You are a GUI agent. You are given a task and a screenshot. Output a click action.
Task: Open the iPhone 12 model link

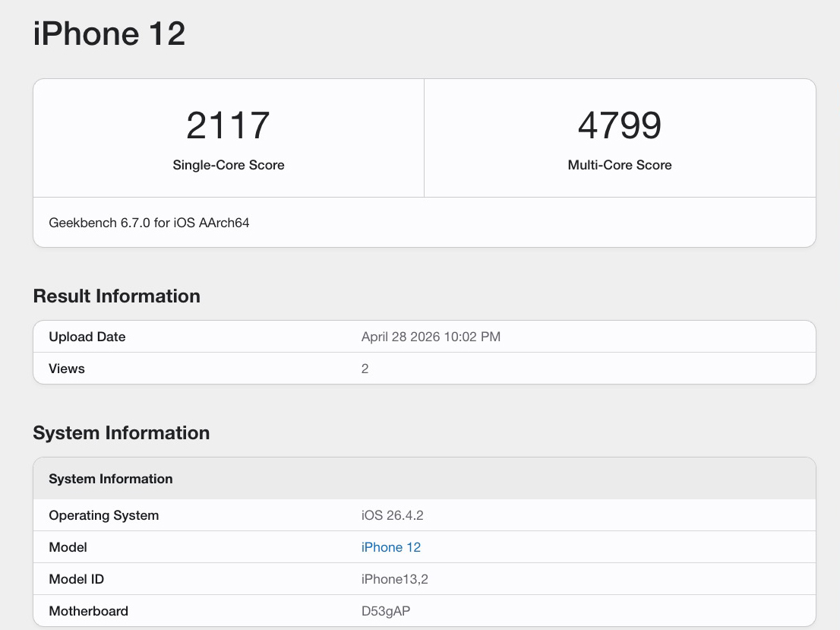pyautogui.click(x=390, y=547)
